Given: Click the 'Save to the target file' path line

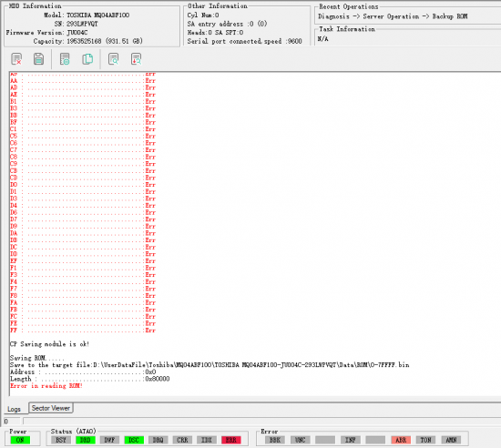Looking at the screenshot, I should point(210,365).
